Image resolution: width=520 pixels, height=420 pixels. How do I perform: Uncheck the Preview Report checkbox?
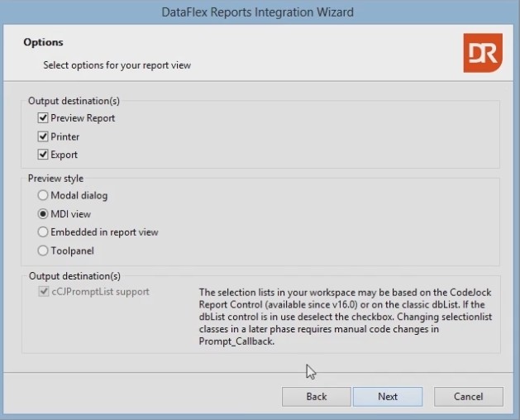[x=44, y=118]
